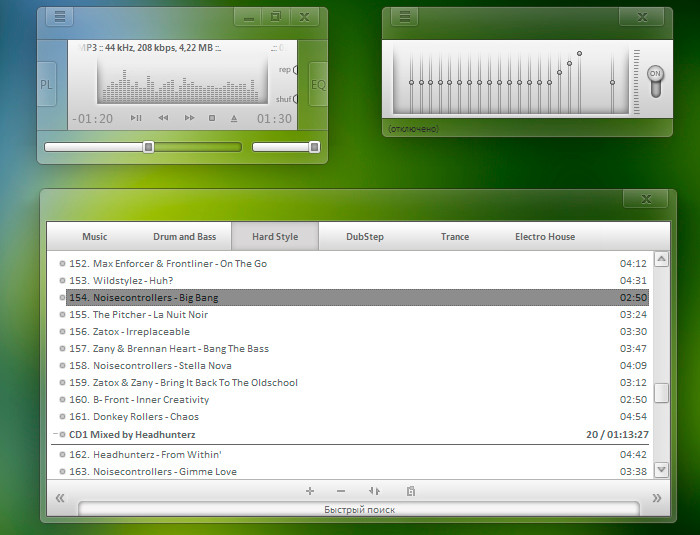The image size is (700, 535).
Task: Toggle the PL playlist panel button
Action: click(x=46, y=84)
